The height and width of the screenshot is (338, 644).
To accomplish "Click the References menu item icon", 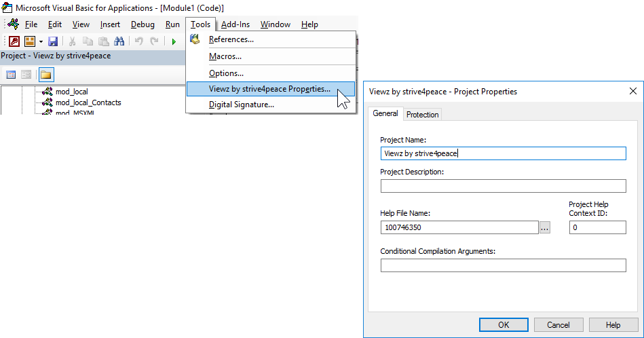I will 195,39.
